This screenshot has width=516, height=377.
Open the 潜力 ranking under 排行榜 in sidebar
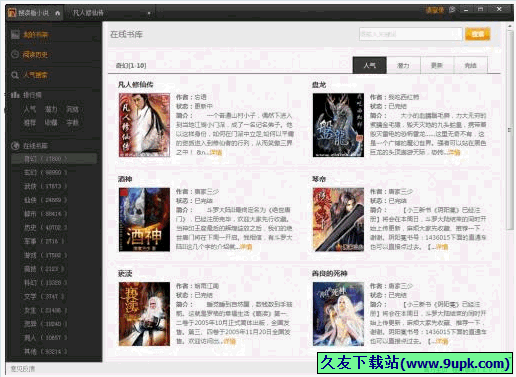[51, 109]
